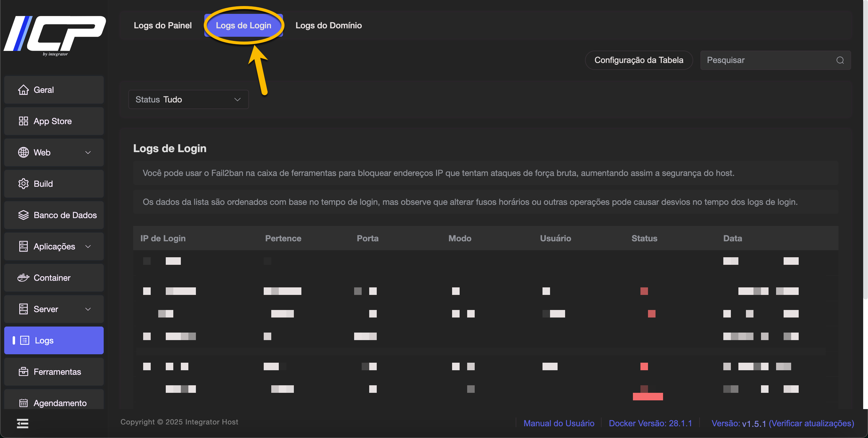Collapse sidebar with bottom menu icon

point(23,424)
